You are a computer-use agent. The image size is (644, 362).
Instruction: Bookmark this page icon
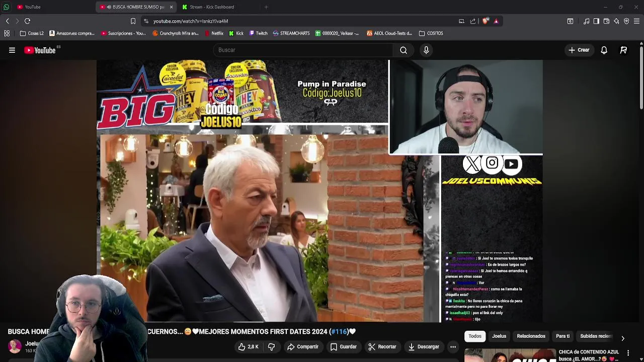[133, 21]
